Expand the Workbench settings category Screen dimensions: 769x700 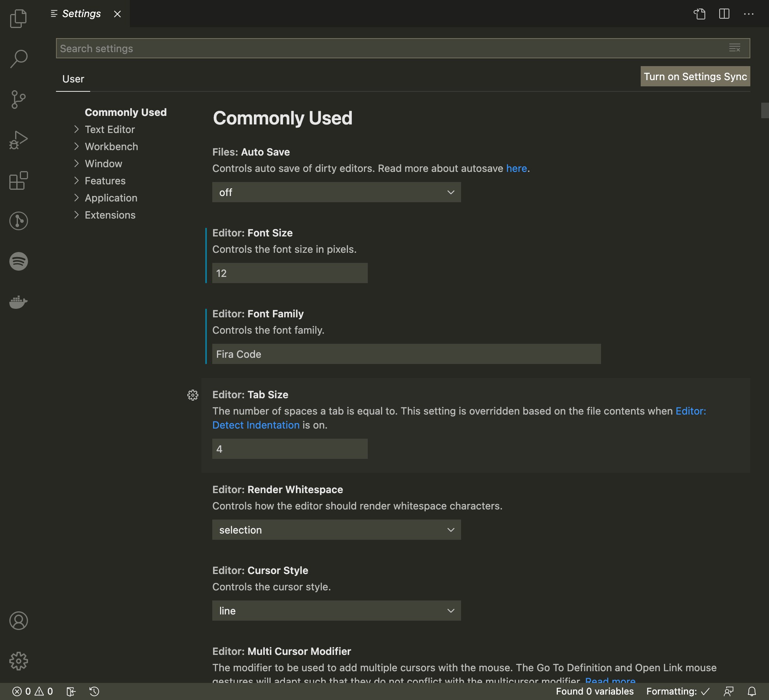tap(111, 147)
